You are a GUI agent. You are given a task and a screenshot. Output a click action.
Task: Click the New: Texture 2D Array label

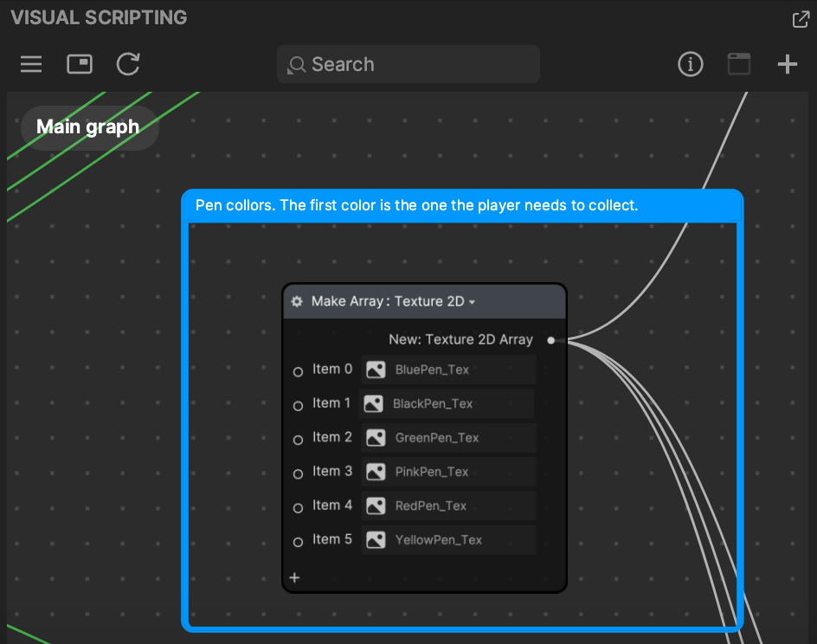point(460,339)
